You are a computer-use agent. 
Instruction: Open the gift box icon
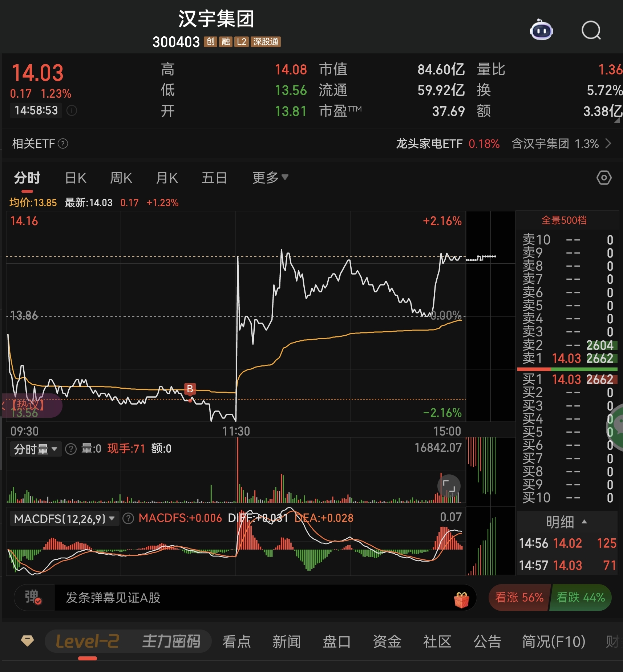(461, 600)
